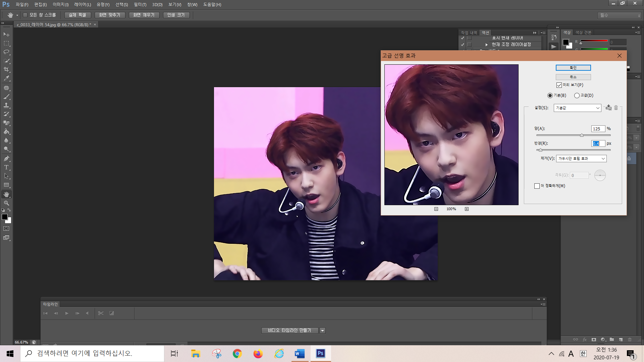The width and height of the screenshot is (644, 362).
Task: Zoom in on the sharpen preview
Action: click(467, 209)
